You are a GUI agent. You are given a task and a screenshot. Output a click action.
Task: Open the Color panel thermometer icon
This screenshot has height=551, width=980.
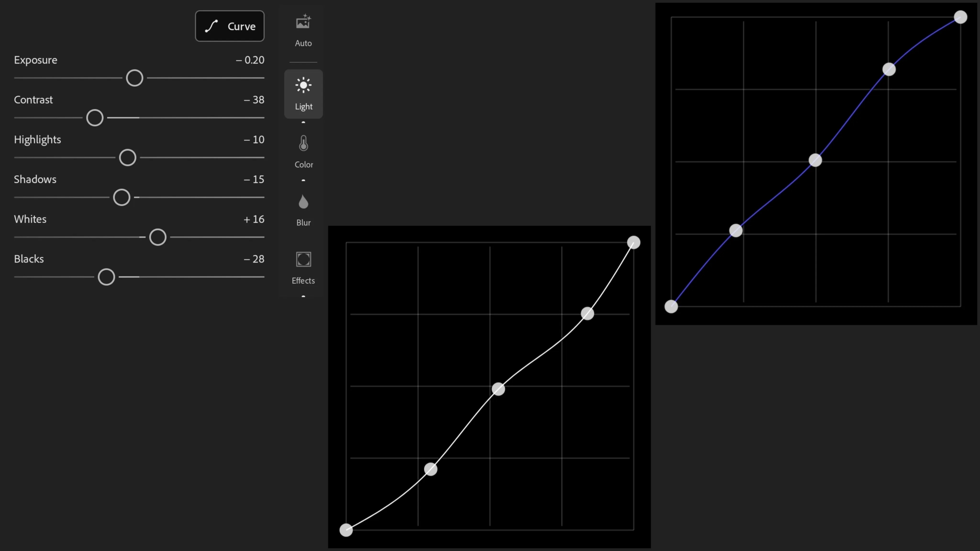[303, 143]
